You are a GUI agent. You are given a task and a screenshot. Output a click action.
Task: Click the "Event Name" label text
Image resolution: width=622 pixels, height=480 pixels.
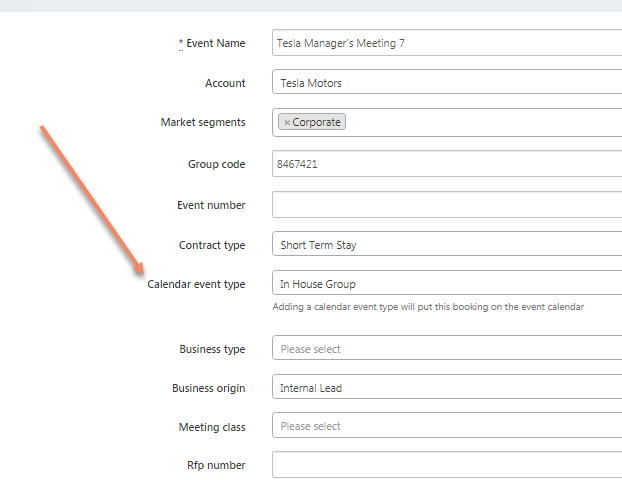click(215, 44)
